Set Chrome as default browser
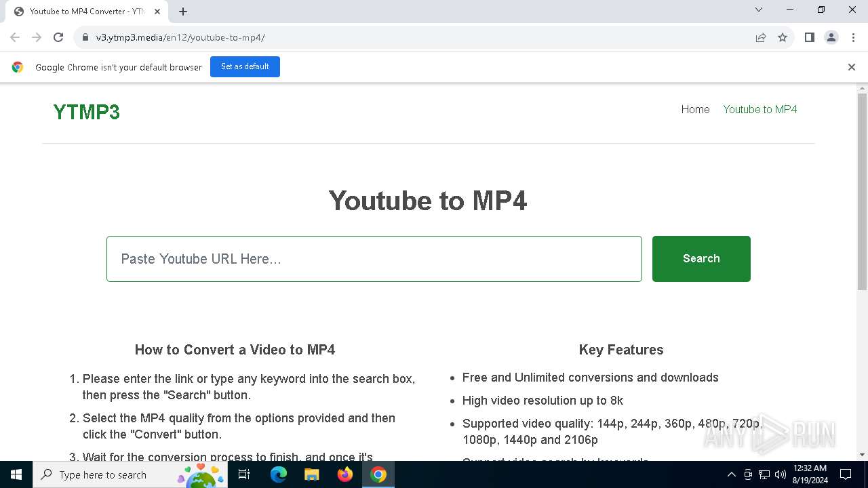This screenshot has width=868, height=488. point(245,66)
